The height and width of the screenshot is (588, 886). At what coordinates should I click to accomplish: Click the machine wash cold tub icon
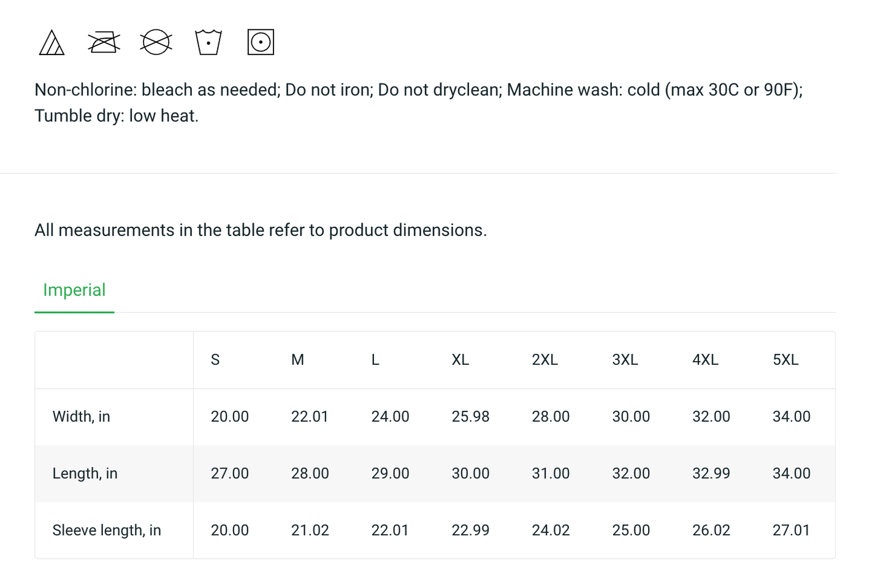coord(208,42)
